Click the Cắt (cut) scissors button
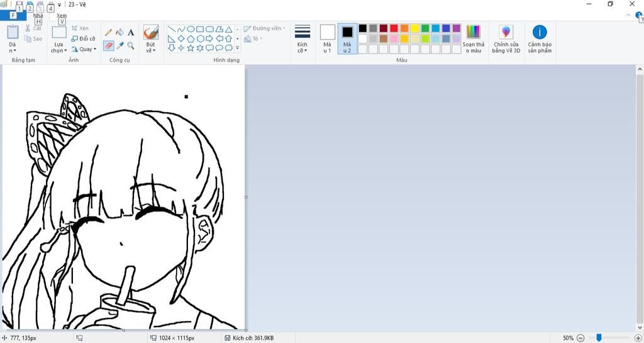The width and height of the screenshot is (644, 343). click(33, 28)
